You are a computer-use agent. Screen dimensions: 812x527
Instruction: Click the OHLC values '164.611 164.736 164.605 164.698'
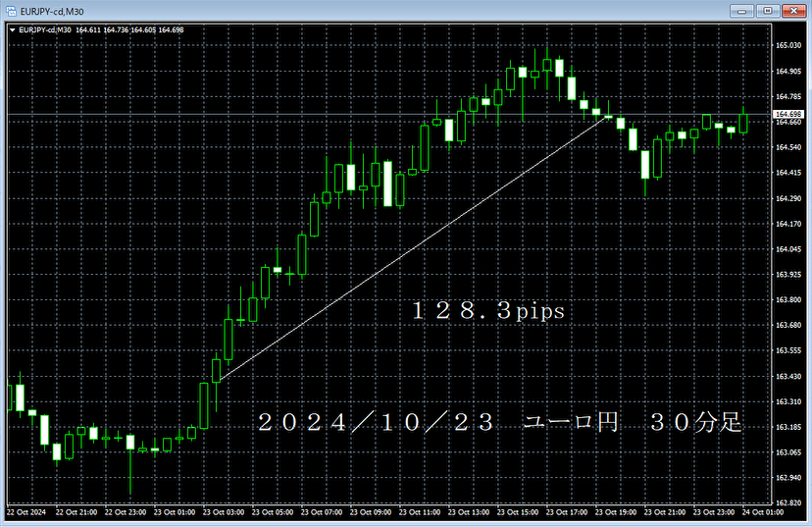tap(129, 30)
